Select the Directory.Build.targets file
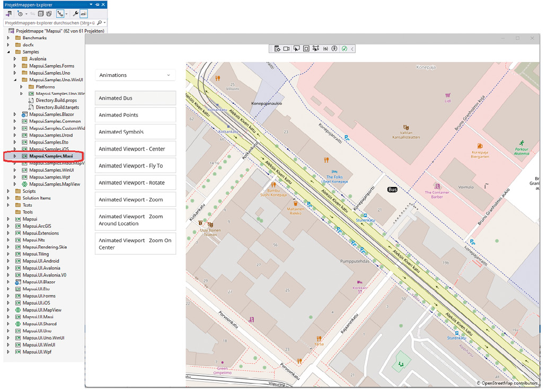The image size is (547, 392). (x=57, y=108)
